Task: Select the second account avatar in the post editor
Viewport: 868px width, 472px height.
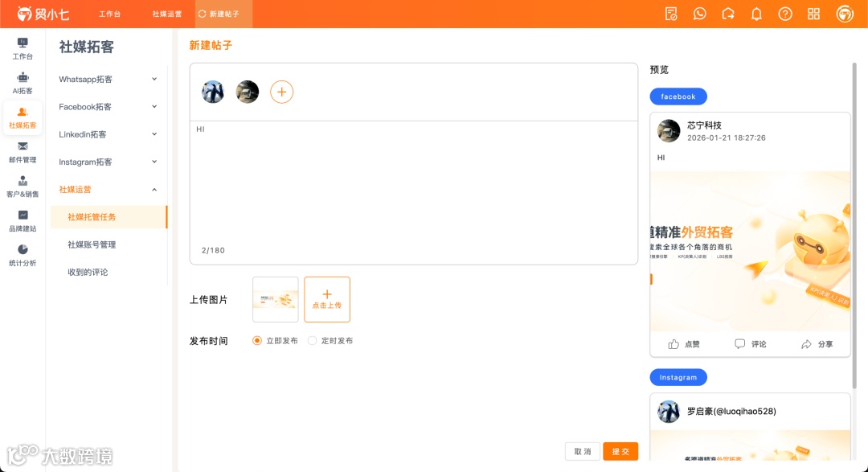Action: (x=248, y=92)
